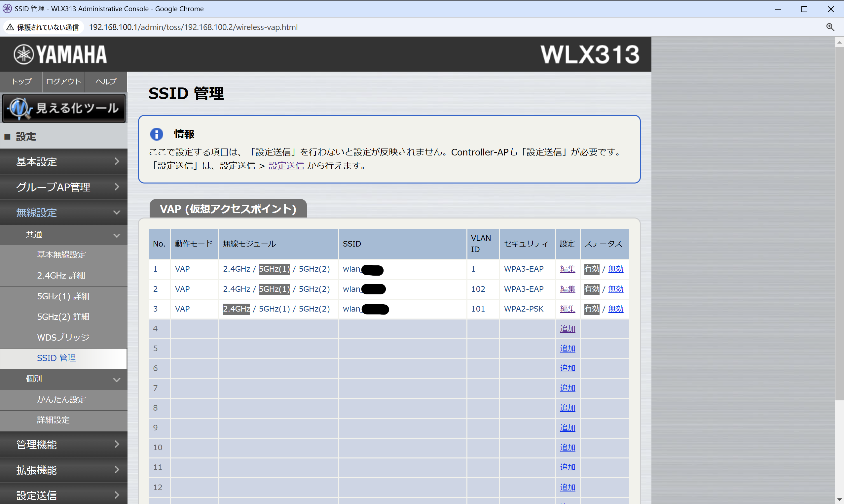
Task: Click the 設定 square marker icon in the sidebar
Action: 7,136
